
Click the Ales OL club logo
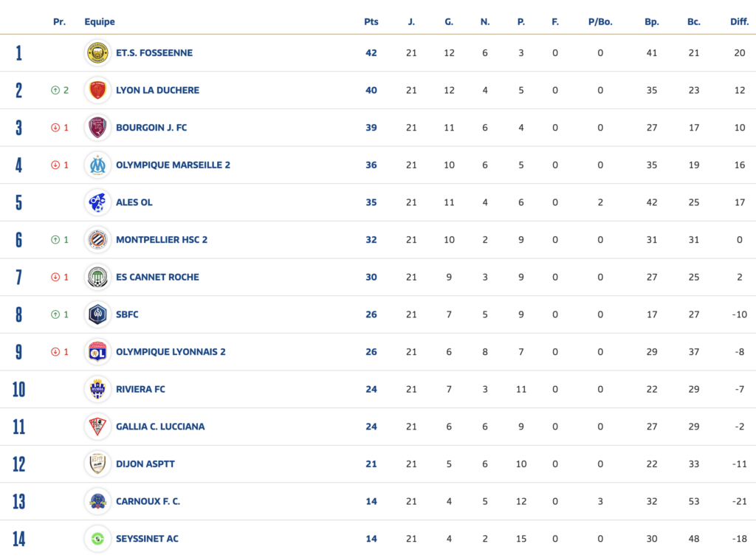[97, 202]
